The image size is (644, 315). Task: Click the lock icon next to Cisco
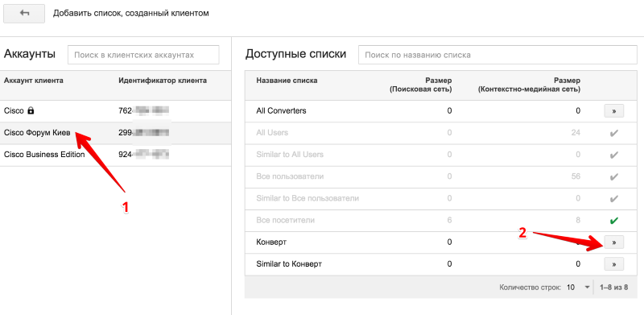coord(31,110)
